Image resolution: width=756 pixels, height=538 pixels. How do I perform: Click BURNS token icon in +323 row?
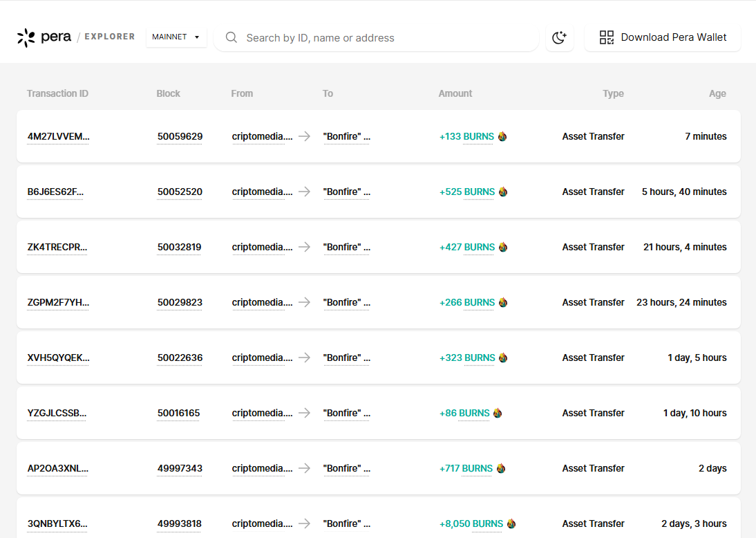tap(503, 358)
